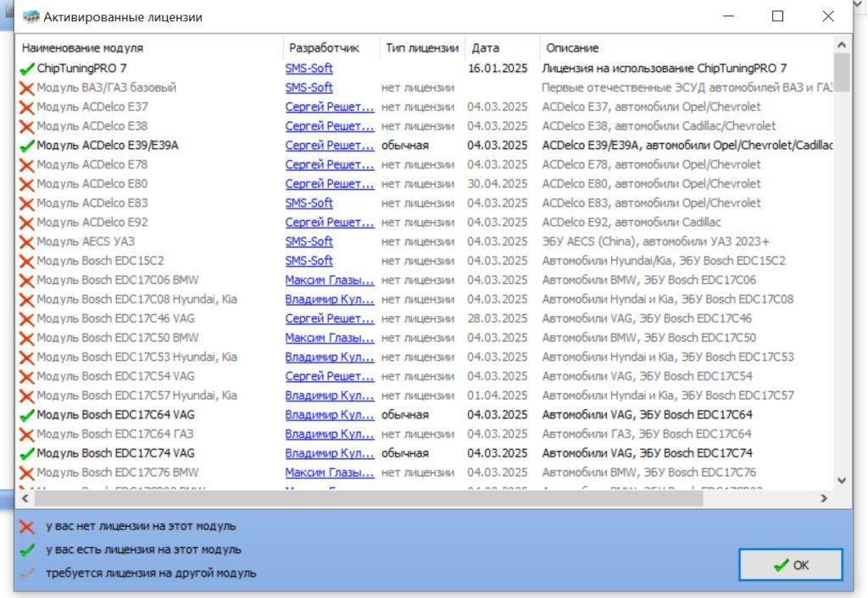Click the horizontal scrollbar thumb
Image resolution: width=868 pixels, height=598 pixels.
(x=369, y=498)
